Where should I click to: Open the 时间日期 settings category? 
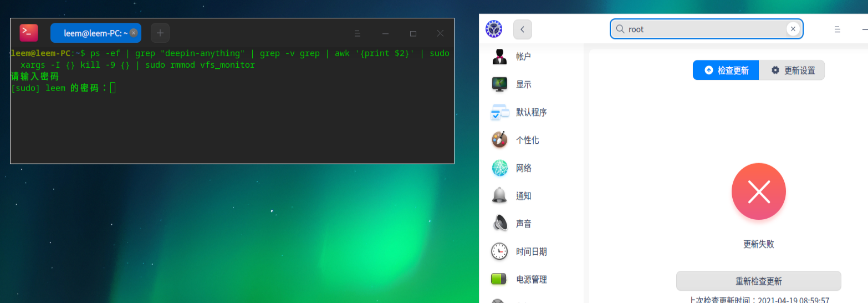coord(532,251)
